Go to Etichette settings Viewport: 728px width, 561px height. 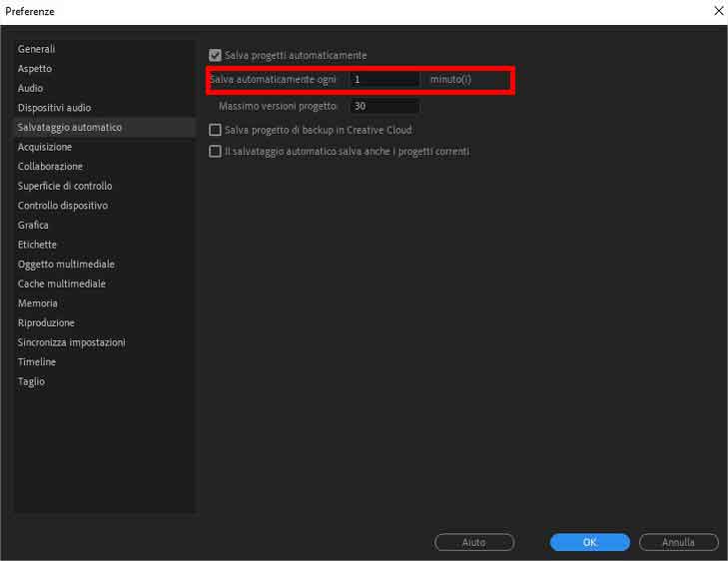37,245
